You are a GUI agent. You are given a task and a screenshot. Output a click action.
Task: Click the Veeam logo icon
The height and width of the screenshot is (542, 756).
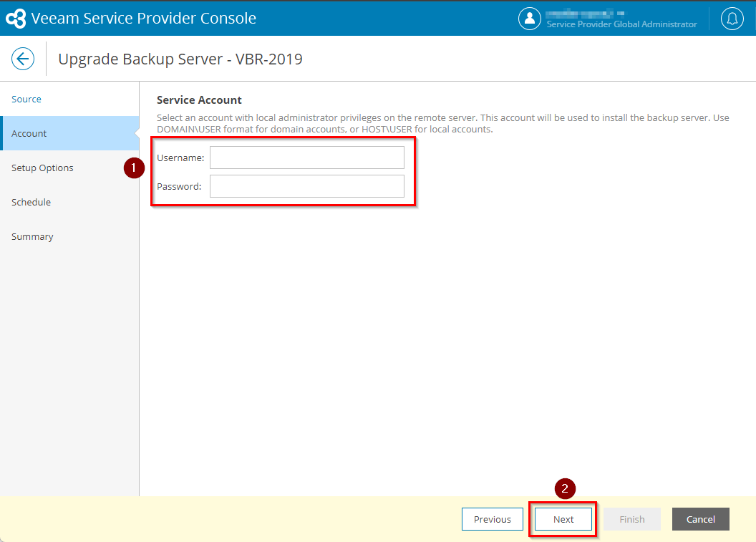pos(16,19)
